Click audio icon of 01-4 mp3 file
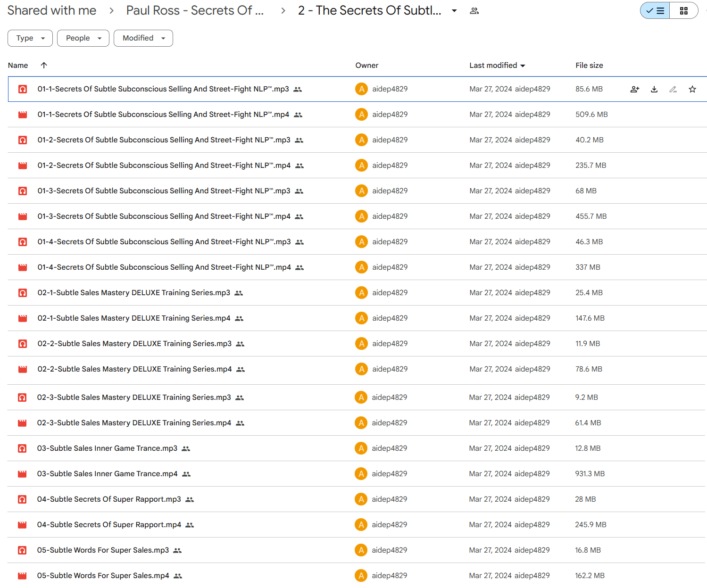 (23, 242)
